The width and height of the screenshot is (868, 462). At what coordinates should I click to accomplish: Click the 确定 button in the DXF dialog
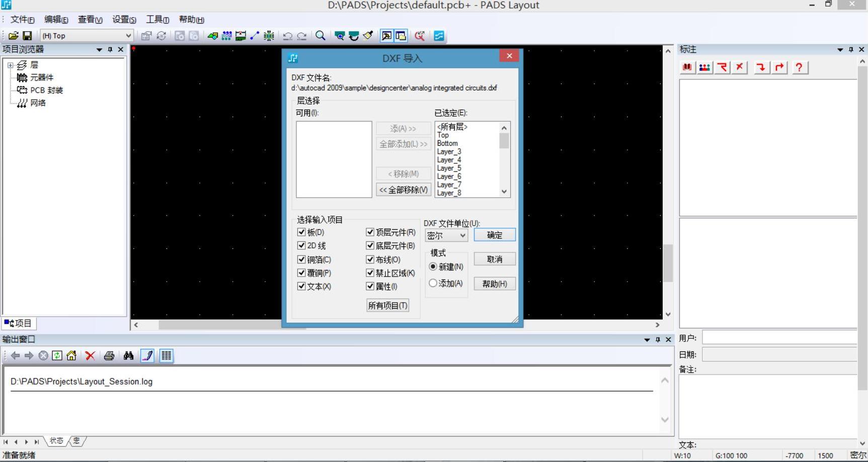click(x=495, y=235)
